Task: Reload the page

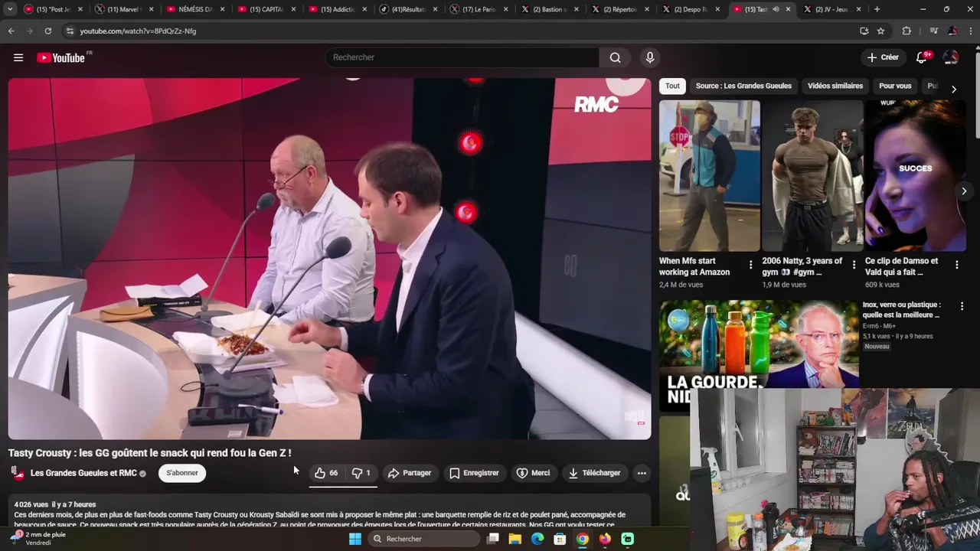Action: [x=47, y=31]
